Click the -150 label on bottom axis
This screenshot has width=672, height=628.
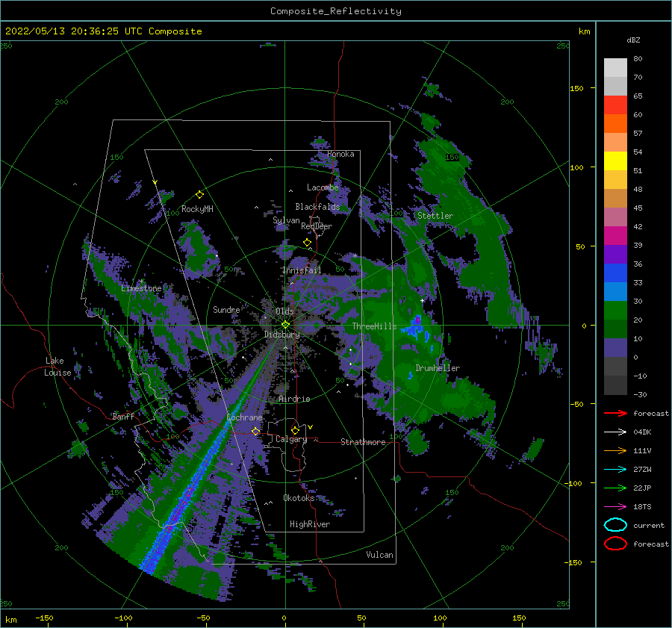coord(44,618)
